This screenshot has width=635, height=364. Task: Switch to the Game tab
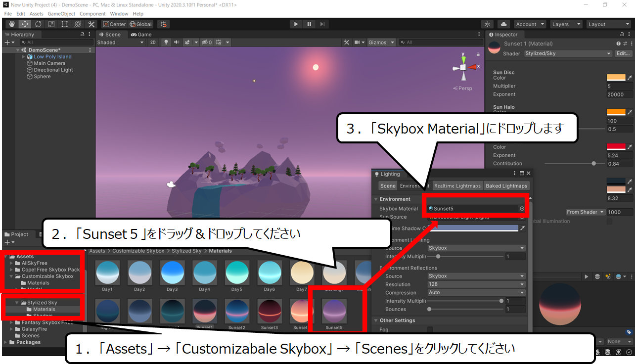tap(141, 35)
